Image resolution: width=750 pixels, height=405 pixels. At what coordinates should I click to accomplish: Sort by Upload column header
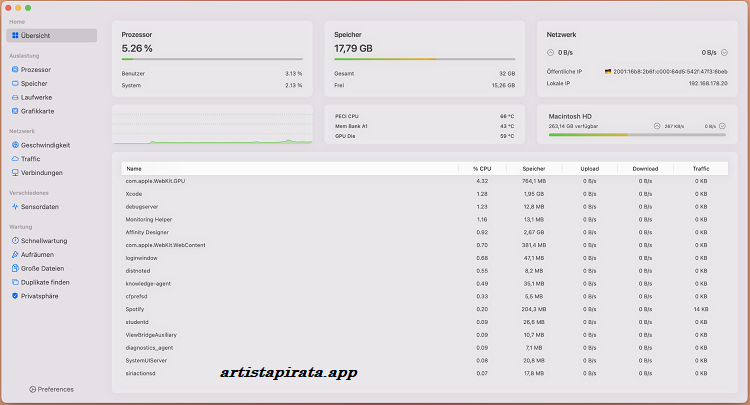[590, 169]
